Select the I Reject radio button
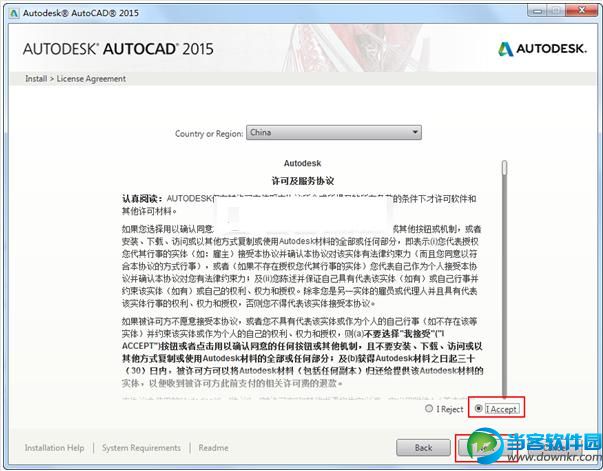 click(429, 408)
